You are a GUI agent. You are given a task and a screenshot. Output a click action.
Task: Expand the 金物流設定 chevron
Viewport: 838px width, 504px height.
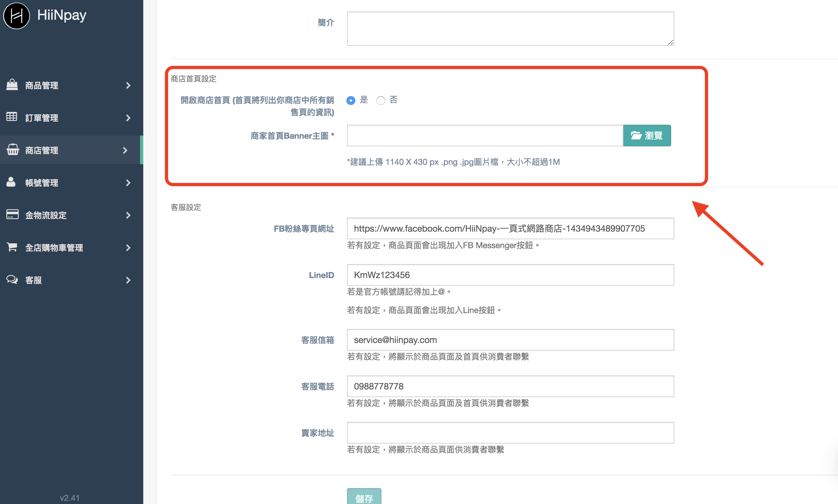point(128,215)
